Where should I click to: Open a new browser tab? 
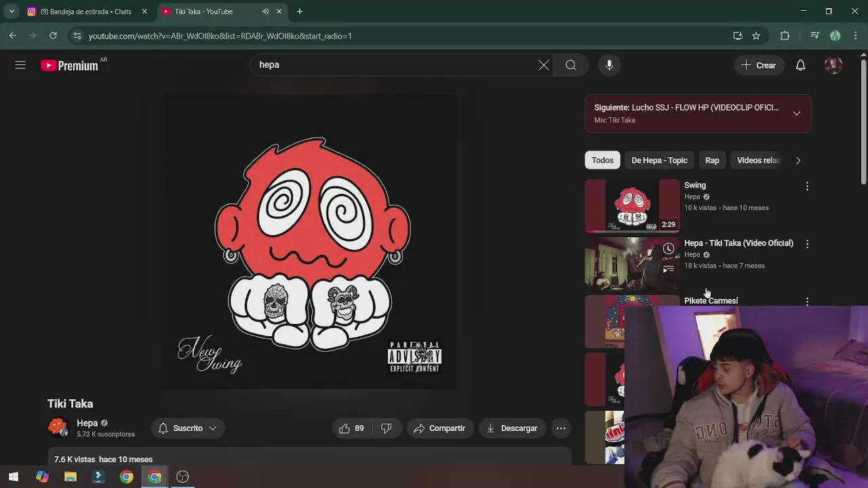[300, 12]
